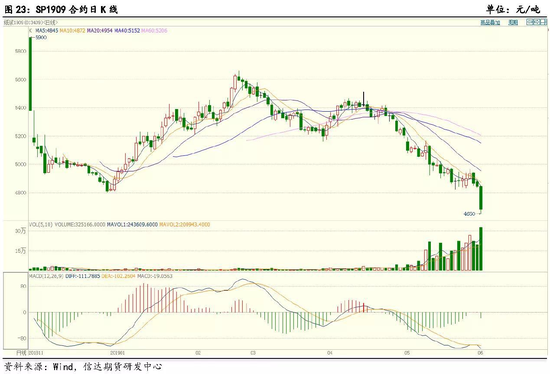Click the 5800 price axis label
This screenshot has height=374, width=550.
tap(20, 51)
